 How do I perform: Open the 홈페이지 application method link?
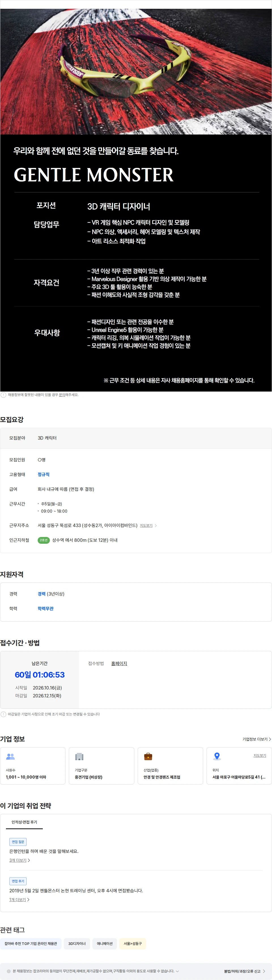coord(119,663)
